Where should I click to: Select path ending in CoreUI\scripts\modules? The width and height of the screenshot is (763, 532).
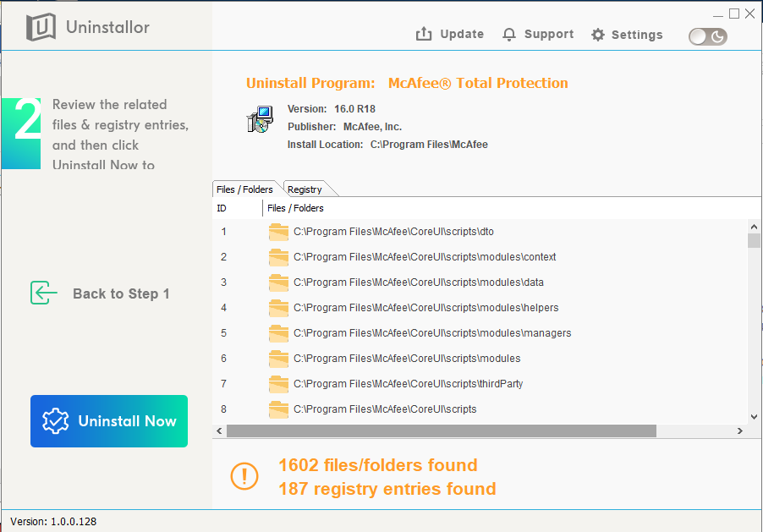pos(407,359)
